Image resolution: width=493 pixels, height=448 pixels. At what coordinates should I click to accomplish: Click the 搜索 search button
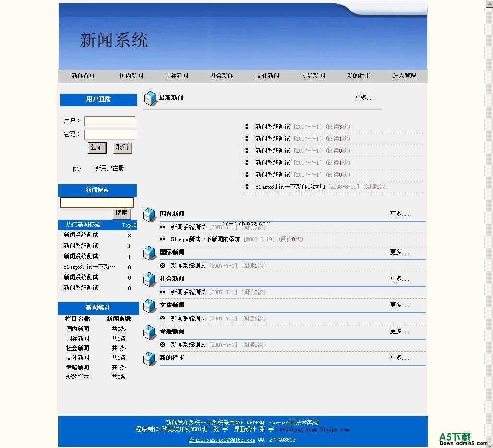(x=121, y=213)
